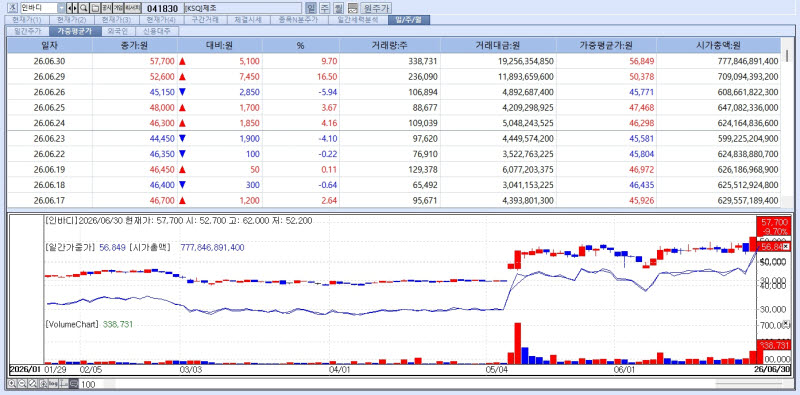The height and width of the screenshot is (395, 800).
Task: Switch to the 일간주가 sub-tab
Action: pyautogui.click(x=27, y=31)
